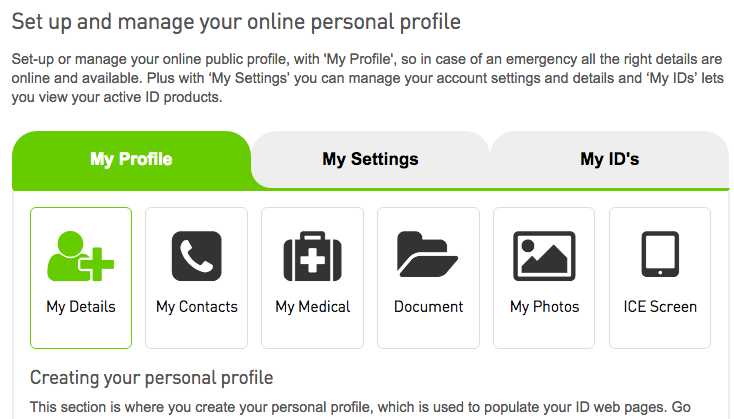Open the My ID's tab
This screenshot has height=419, width=734.
pyautogui.click(x=609, y=159)
